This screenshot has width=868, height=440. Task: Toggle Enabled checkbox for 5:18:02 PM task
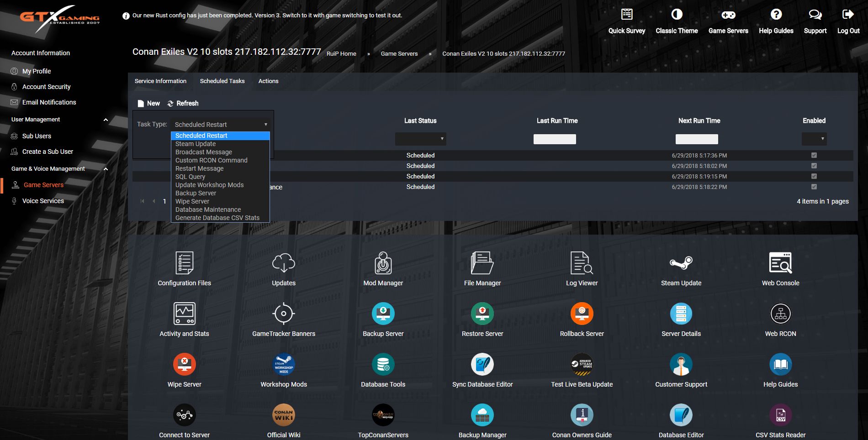point(814,166)
